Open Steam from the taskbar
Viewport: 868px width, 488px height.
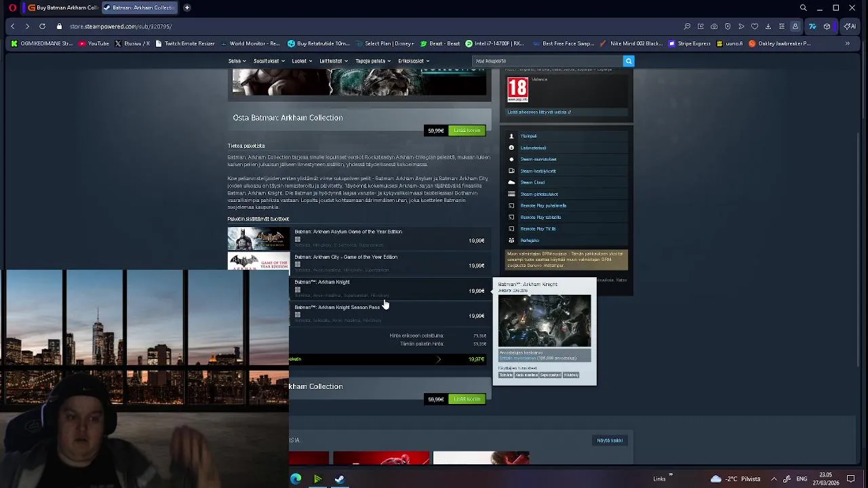coord(340,479)
